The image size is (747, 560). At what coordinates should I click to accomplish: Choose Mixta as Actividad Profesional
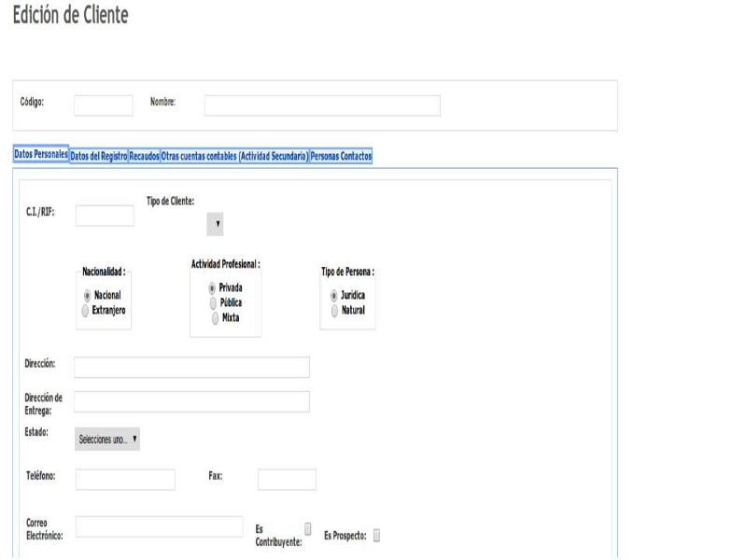[217, 318]
